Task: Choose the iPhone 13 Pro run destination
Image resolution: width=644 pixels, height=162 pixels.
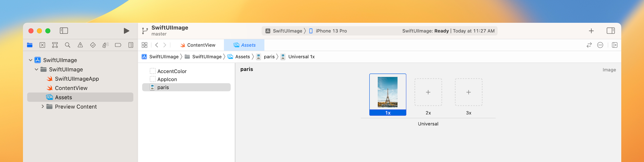Action: [x=328, y=31]
